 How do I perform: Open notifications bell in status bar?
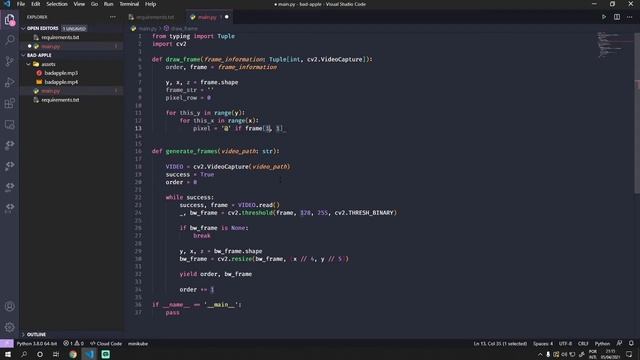pos(631,344)
